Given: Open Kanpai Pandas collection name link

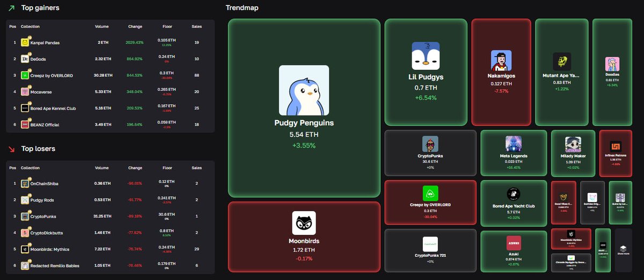Looking at the screenshot, I should tap(45, 42).
